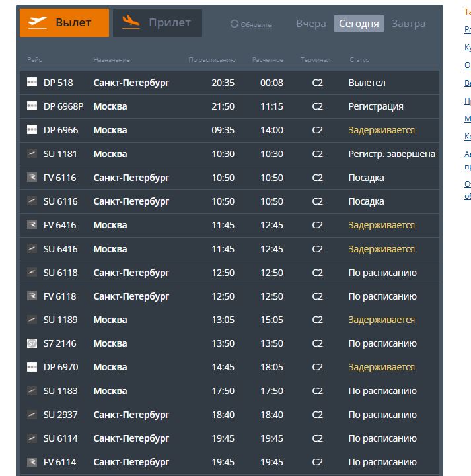
Task: Click airline logo of flight SU 1189
Action: [x=32, y=320]
